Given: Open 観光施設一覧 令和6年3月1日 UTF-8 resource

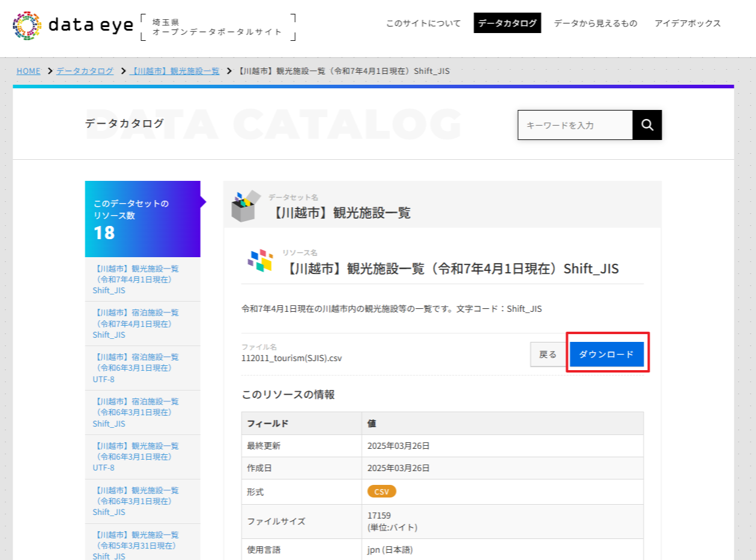Looking at the screenshot, I should pyautogui.click(x=137, y=457).
